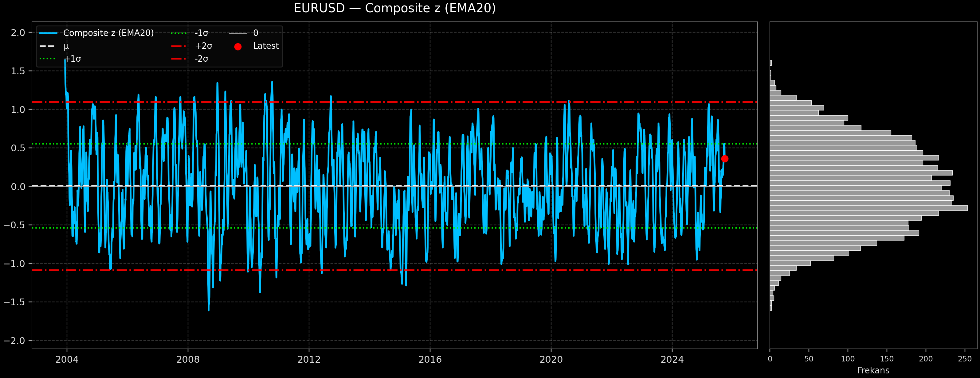
Task: Click the red dash-dot sample beside "+2σ"
Action: click(x=179, y=46)
